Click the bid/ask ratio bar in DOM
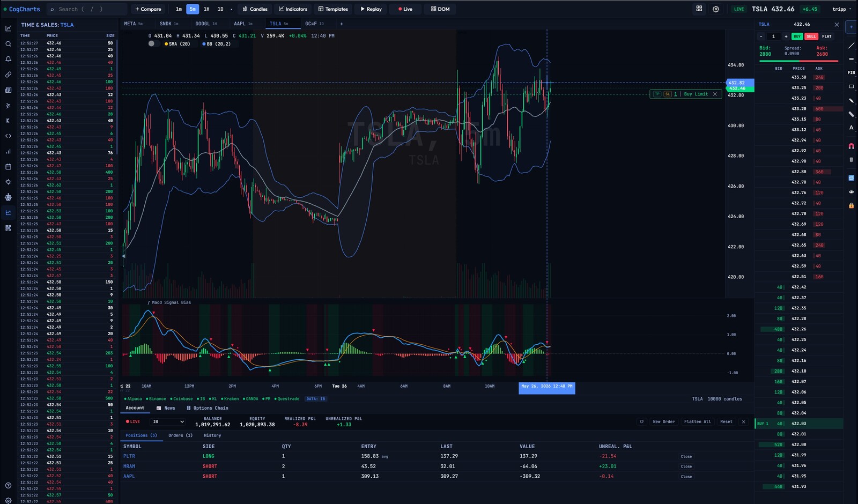This screenshot has width=858, height=504. [799, 61]
